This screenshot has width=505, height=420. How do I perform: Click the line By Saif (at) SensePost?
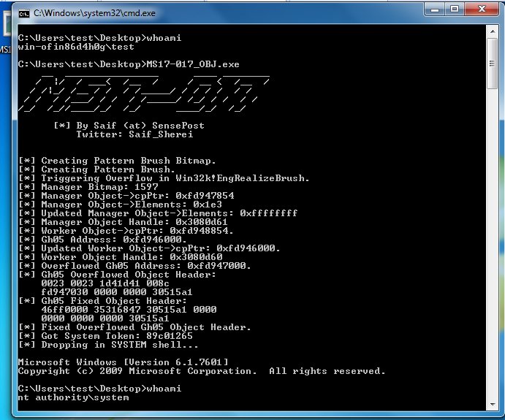pyautogui.click(x=129, y=126)
